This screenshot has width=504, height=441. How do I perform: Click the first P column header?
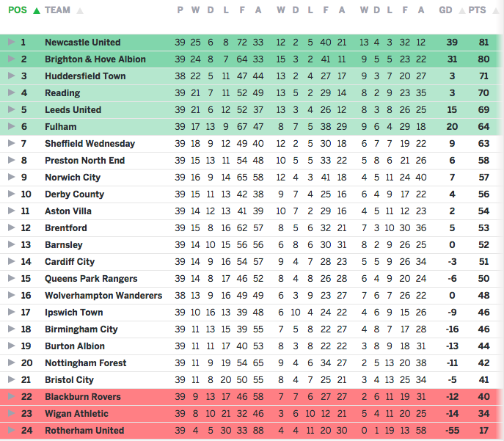pos(180,10)
